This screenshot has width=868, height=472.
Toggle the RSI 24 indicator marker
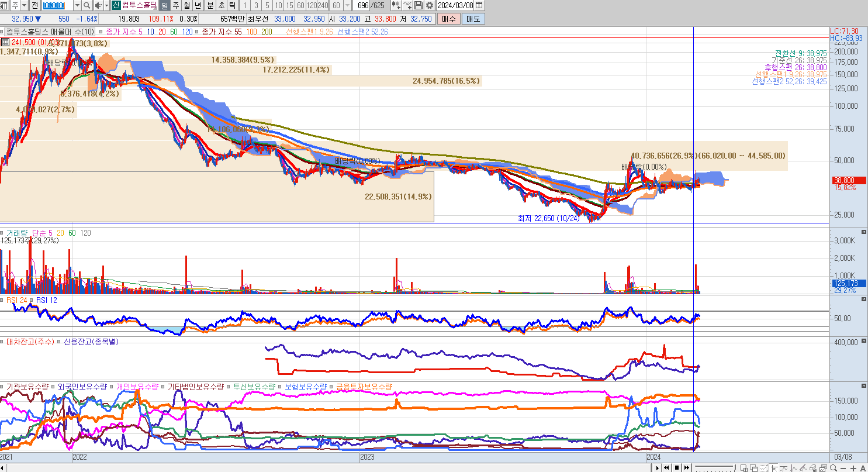(x=3, y=301)
